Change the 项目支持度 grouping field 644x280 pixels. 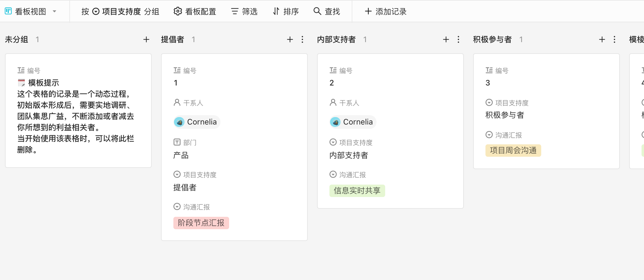tap(120, 11)
